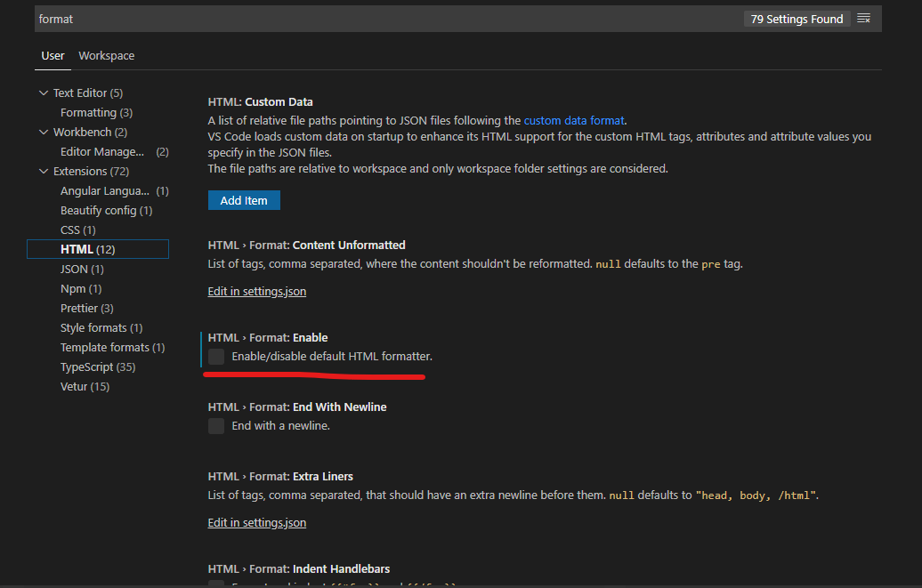Click inside the settings search field
The width and height of the screenshot is (922, 588).
(356, 18)
